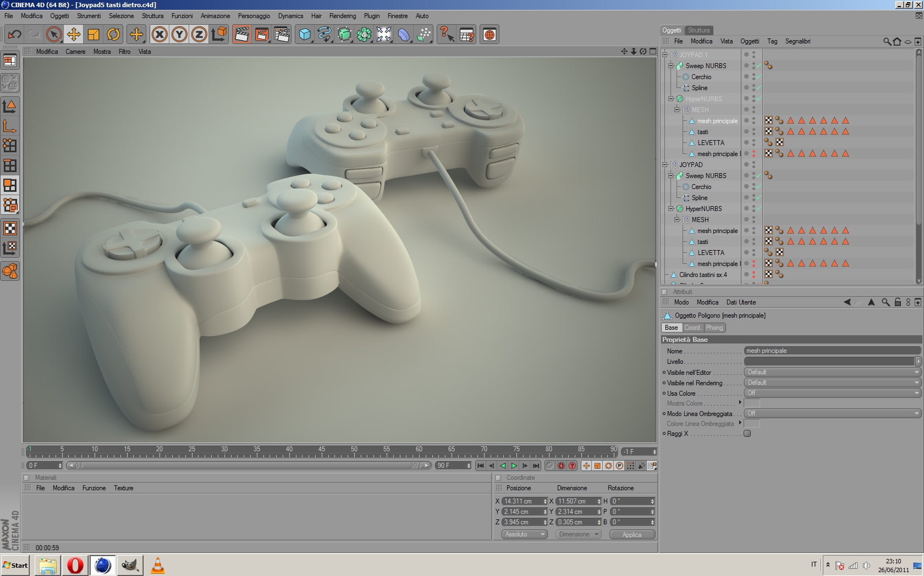Activate the Rotate tool in the top toolbar

point(113,35)
